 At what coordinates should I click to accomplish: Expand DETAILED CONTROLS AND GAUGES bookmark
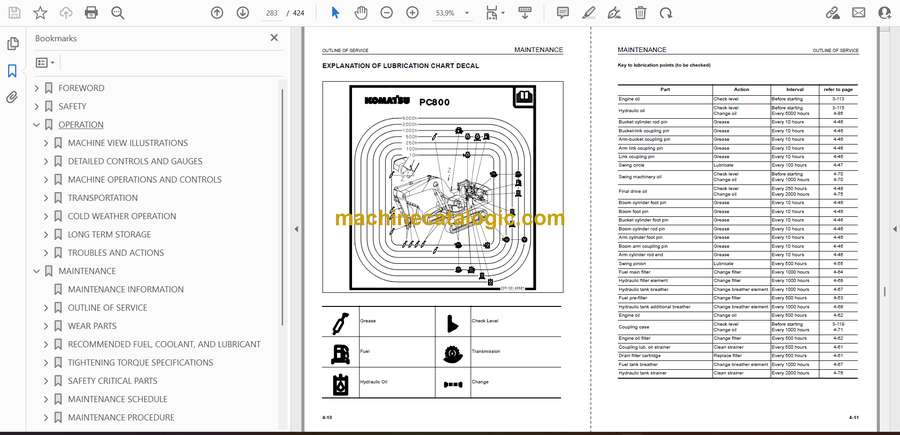[46, 161]
